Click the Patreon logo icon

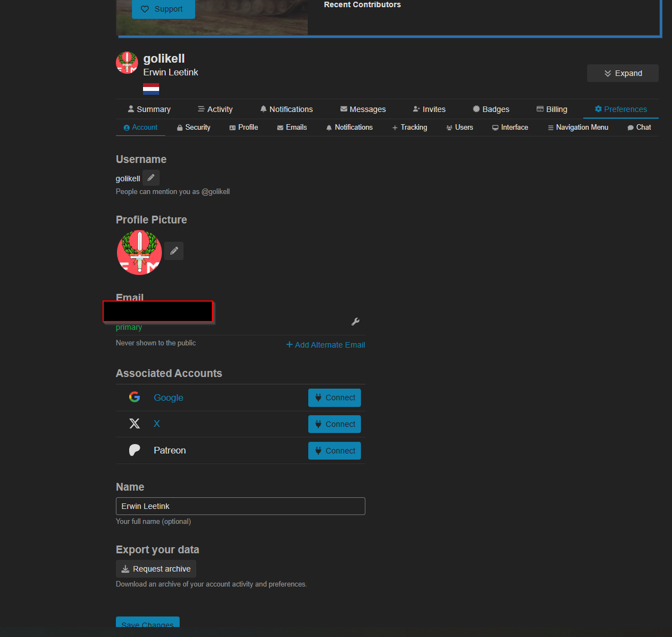pos(134,450)
